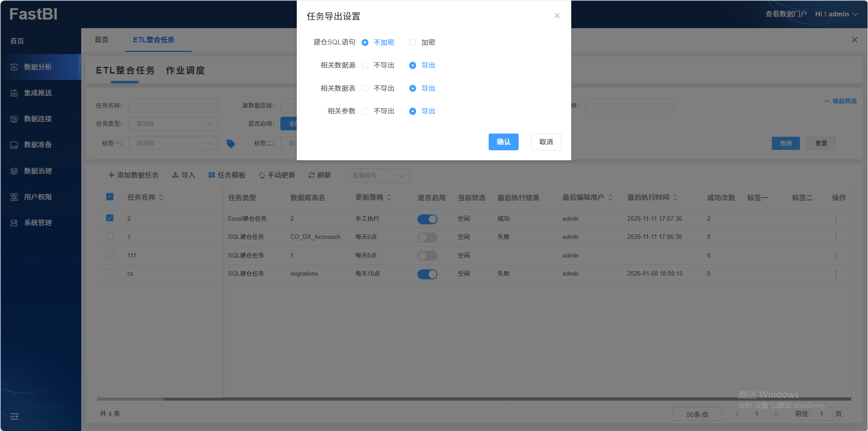Click the 刷新 refresh icon
The image size is (868, 431).
coord(311,175)
